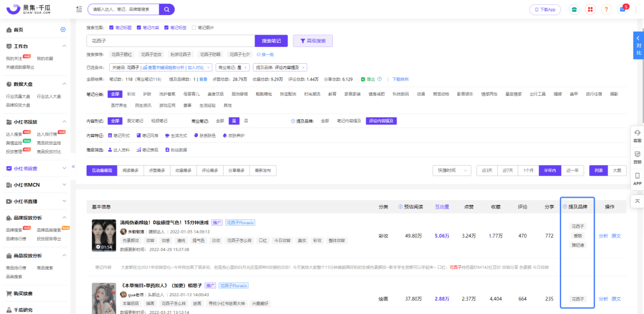Viewport: 644px width, 314px height.
Task: Click the settings gear beside 首页
Action: click(63, 30)
